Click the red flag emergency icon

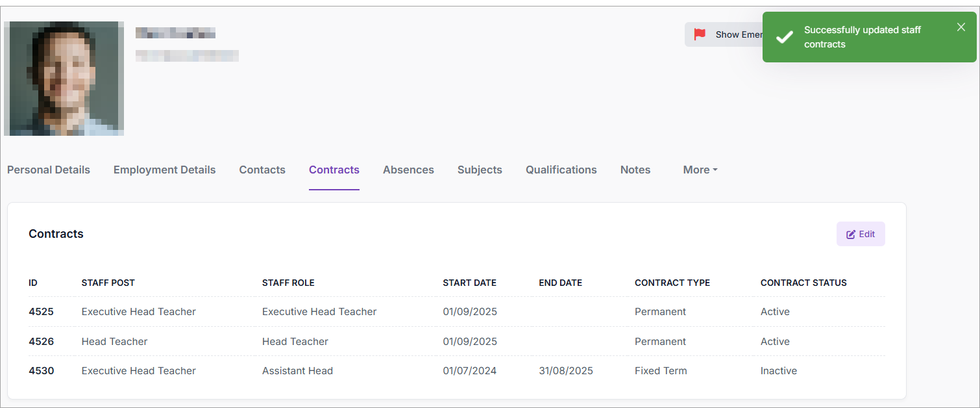pos(699,34)
